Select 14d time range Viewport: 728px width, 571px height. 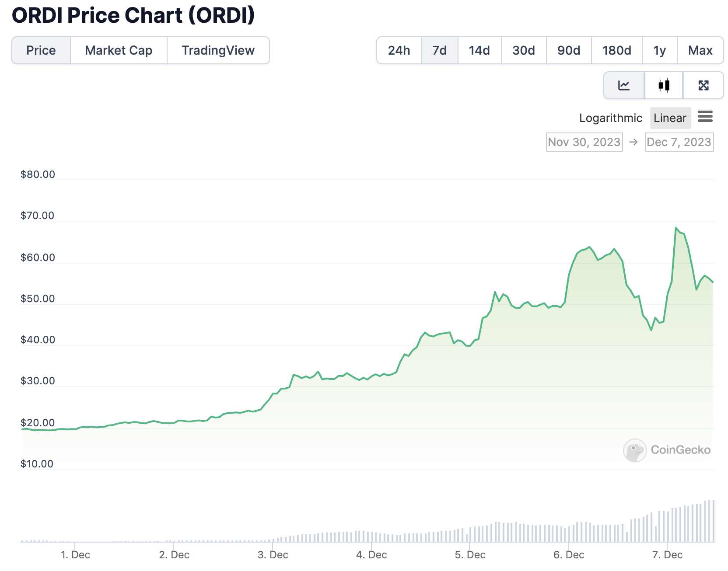[479, 51]
